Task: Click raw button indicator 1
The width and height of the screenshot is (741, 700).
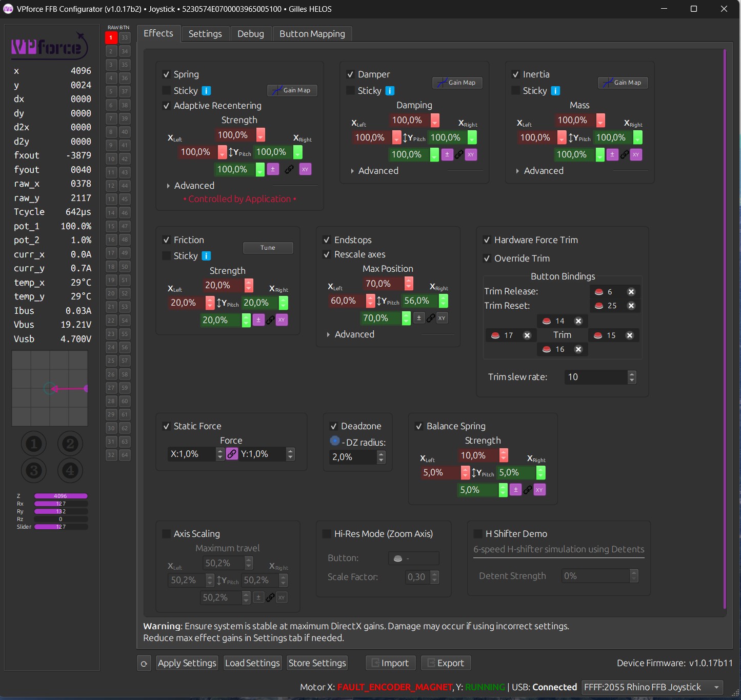Action: 111,37
